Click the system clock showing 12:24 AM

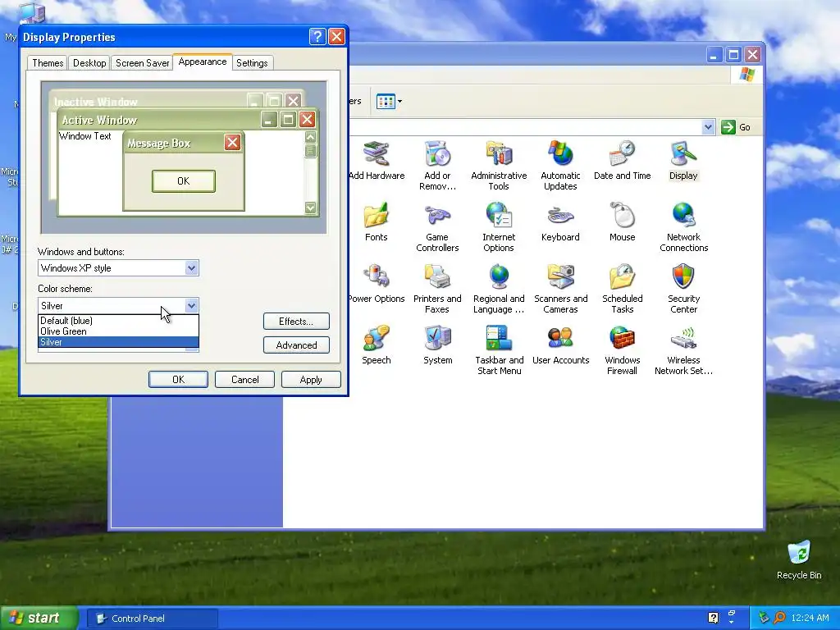[x=810, y=618]
